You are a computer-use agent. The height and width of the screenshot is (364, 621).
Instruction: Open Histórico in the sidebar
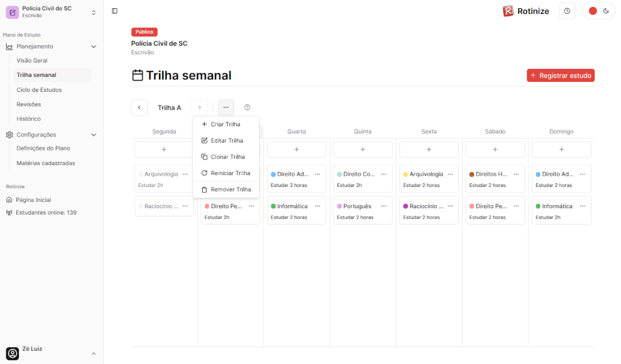[29, 119]
